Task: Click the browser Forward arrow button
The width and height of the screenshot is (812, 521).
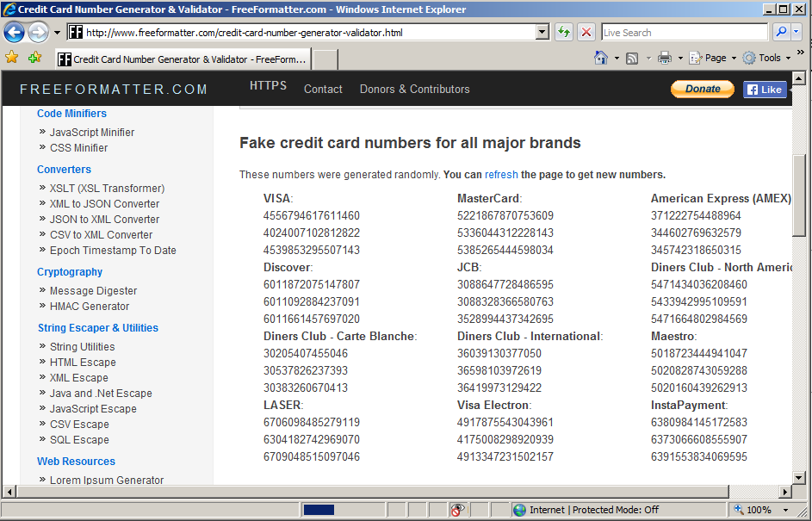Action: 39,33
